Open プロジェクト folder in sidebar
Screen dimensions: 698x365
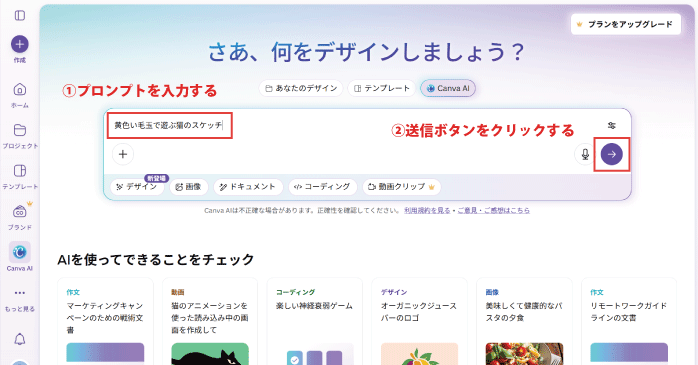20,136
